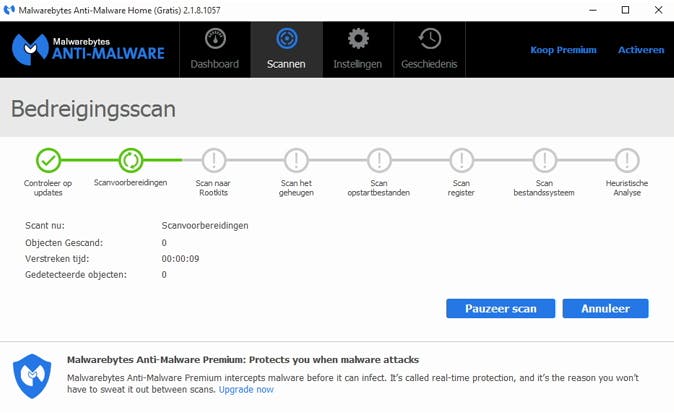Click the 'Scant nu' value Scanvoorbereidingen
Screen dimensions: 674x414
coord(205,226)
